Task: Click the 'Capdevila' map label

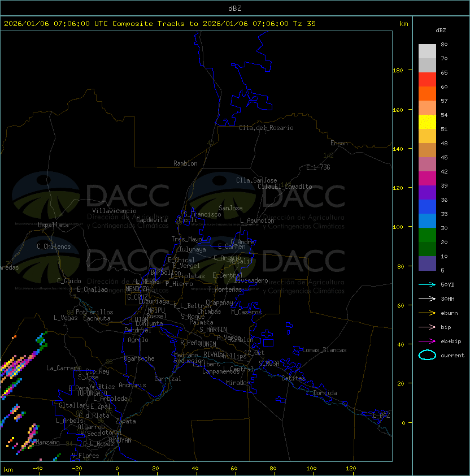Action: [x=151, y=220]
